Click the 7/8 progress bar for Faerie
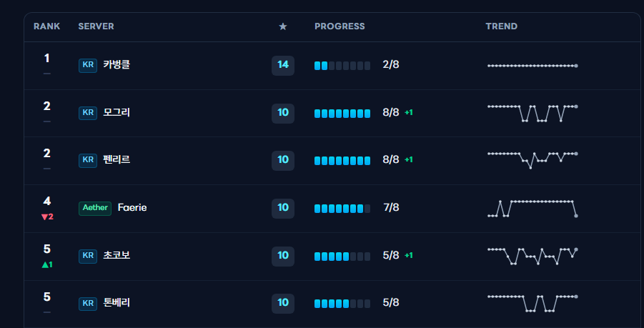This screenshot has width=644, height=328. click(342, 209)
